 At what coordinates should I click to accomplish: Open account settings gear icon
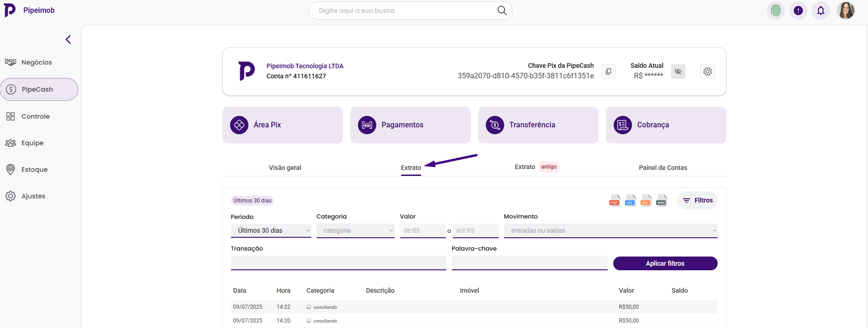point(708,71)
